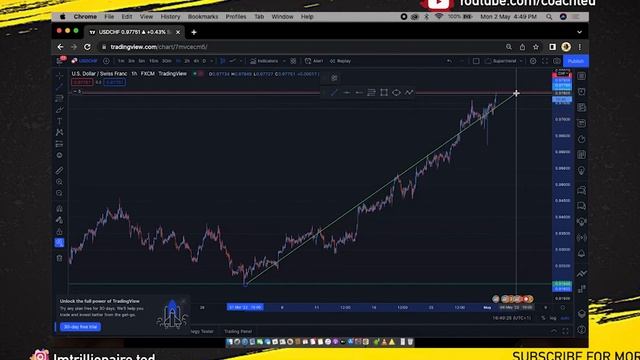Click the USDCHF symbol search button
Screen dimensions: 640x360
[84, 61]
